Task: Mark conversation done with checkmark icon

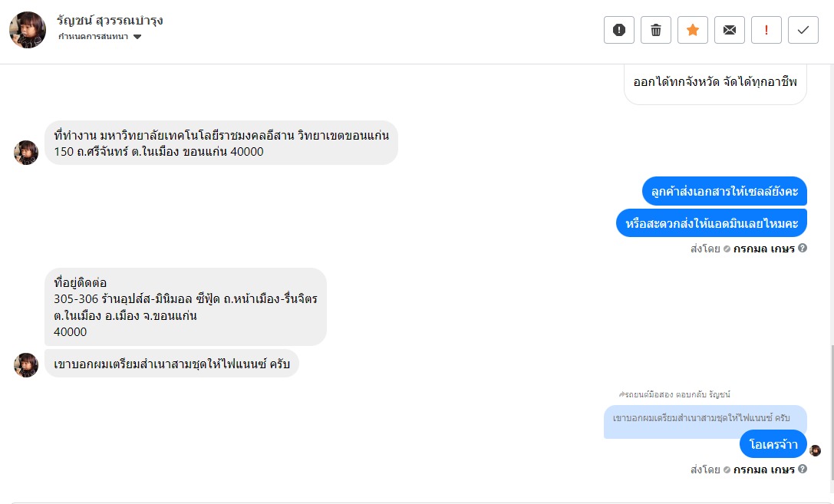Action: (x=803, y=30)
